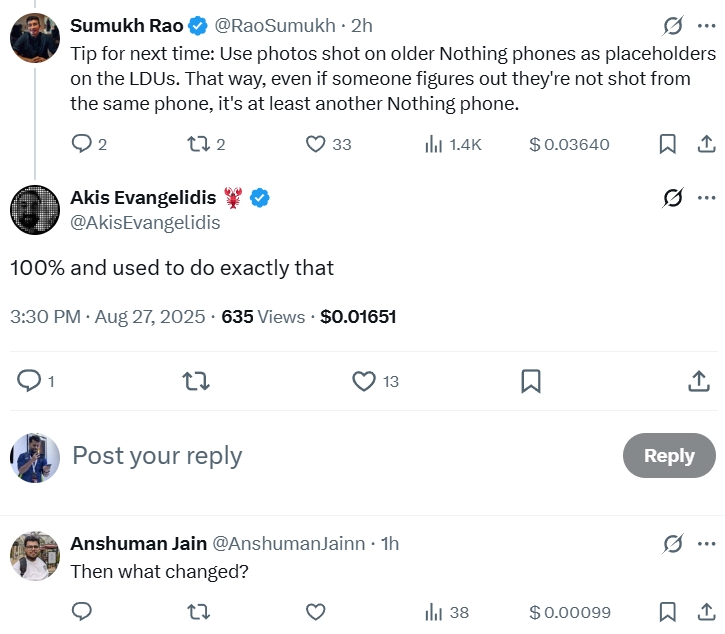Open more options on Anshuman Jain's reply
The height and width of the screenshot is (634, 725).
click(706, 543)
